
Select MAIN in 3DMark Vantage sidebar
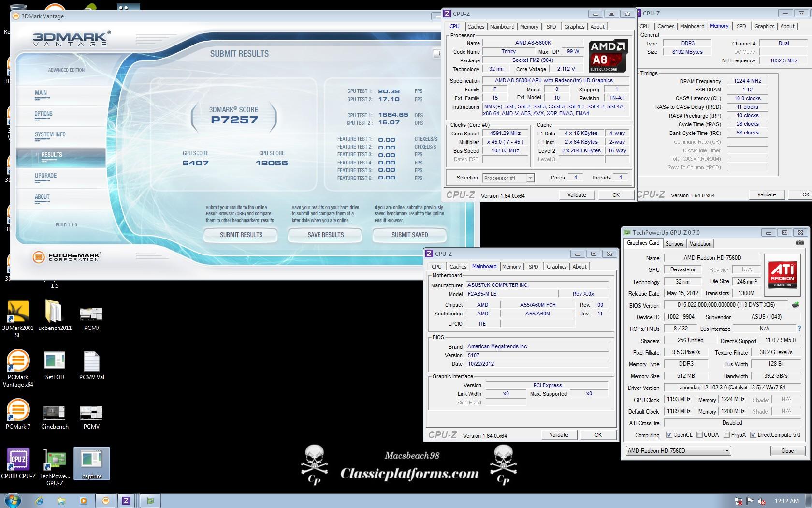(x=41, y=93)
